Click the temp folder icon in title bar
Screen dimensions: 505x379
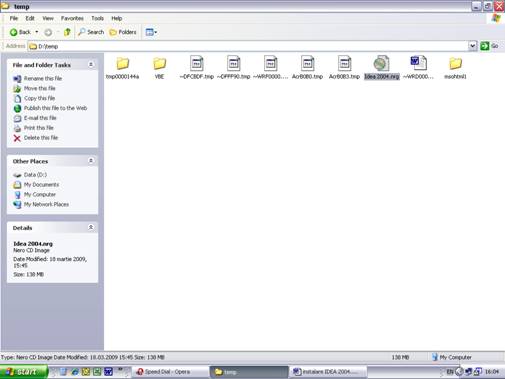5,6
